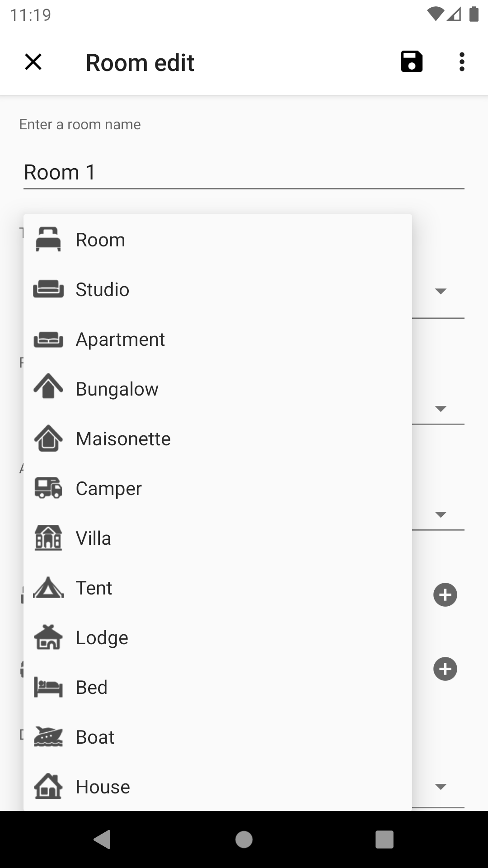Screen dimensions: 488x868
Task: Choose the Apartment option
Action: 120,340
